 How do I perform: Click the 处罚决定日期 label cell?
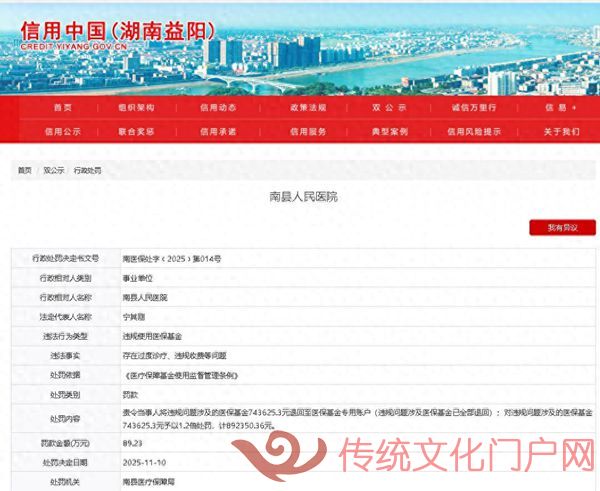(65, 462)
